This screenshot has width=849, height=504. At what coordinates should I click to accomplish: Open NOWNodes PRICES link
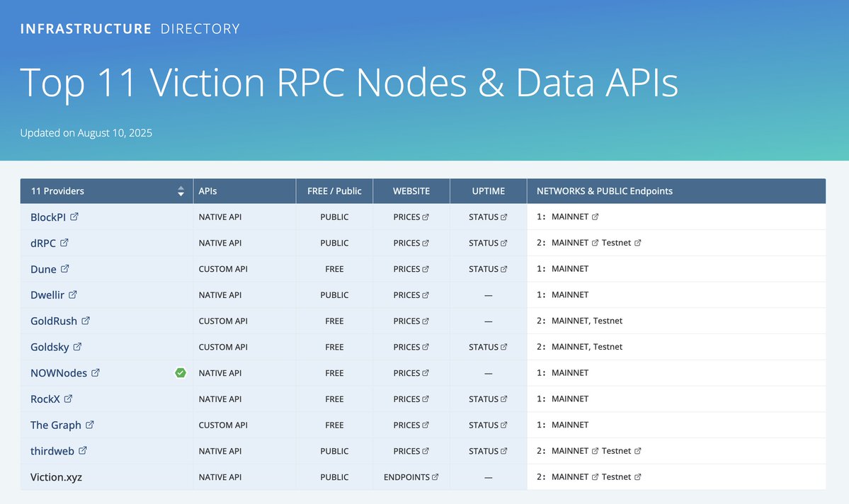(x=411, y=373)
